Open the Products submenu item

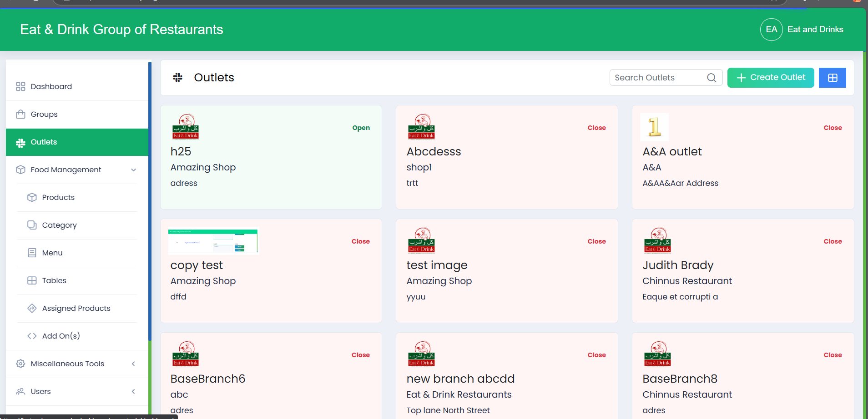[77, 197]
